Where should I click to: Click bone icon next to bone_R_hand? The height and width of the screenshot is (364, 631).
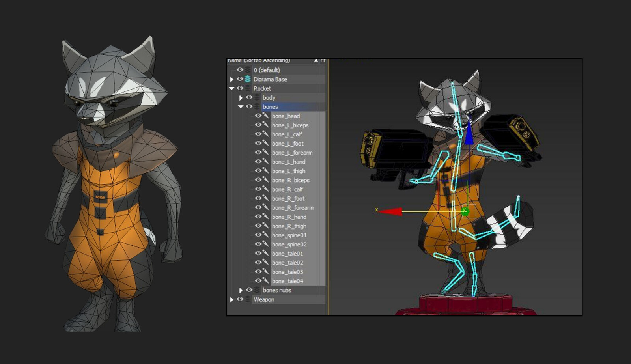point(266,217)
